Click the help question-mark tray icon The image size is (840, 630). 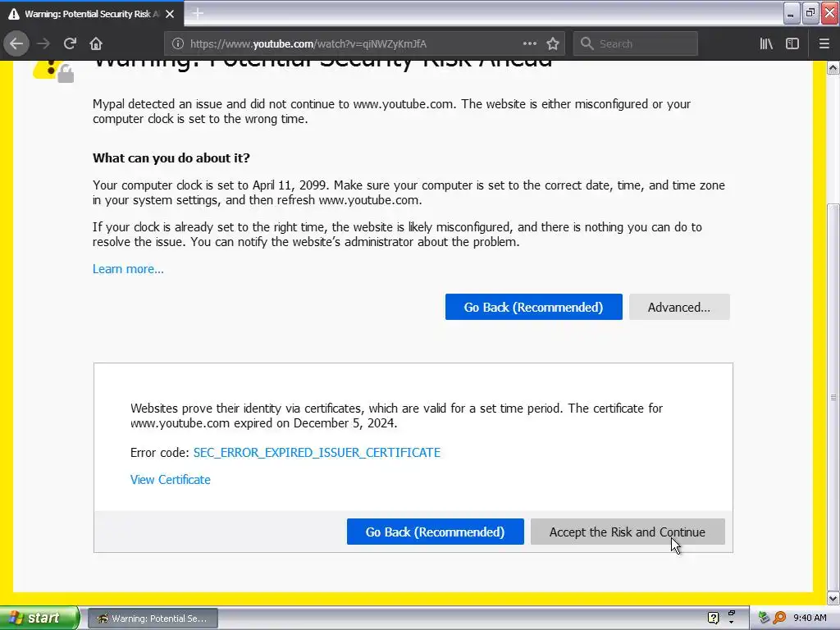(x=713, y=618)
